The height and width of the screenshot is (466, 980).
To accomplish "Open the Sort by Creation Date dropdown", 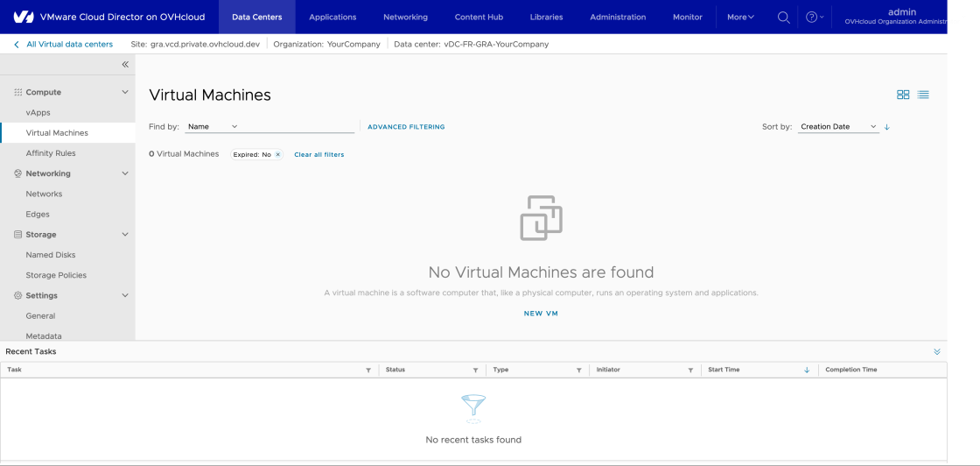I will 839,126.
